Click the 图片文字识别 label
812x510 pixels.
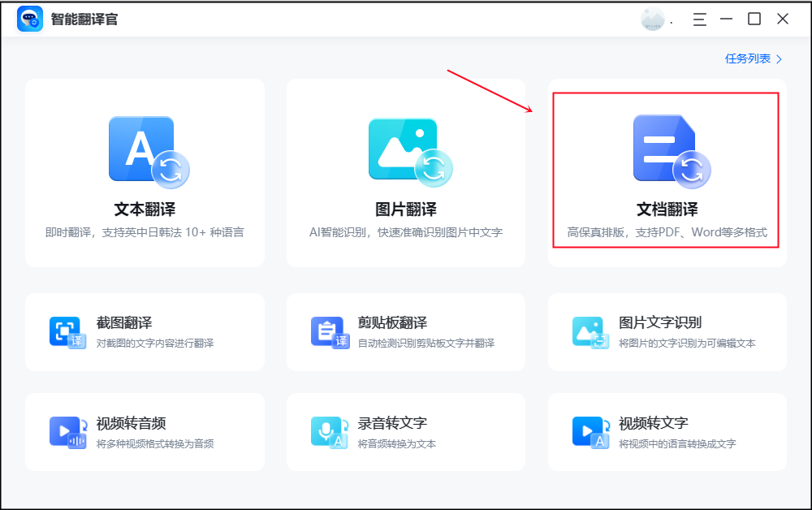click(660, 322)
